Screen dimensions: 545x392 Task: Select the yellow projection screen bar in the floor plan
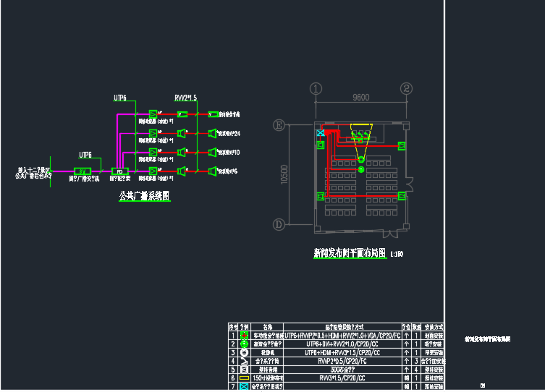[x=361, y=124]
